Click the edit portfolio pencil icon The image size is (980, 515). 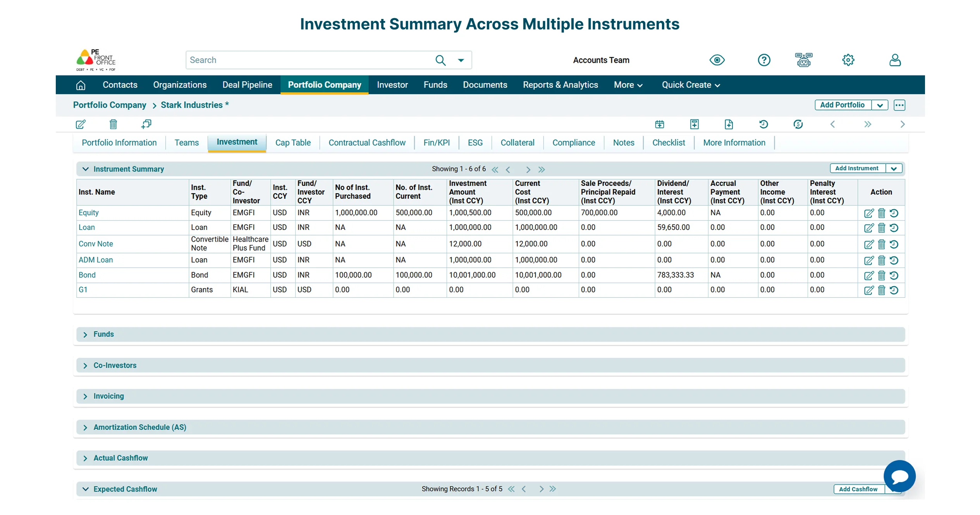(x=81, y=124)
